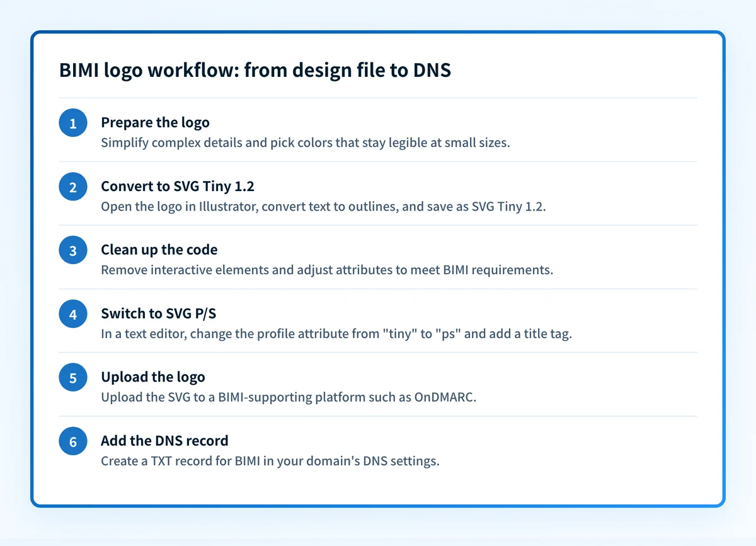This screenshot has width=756, height=546.
Task: Select the 'Clean up the code' title
Action: (159, 250)
